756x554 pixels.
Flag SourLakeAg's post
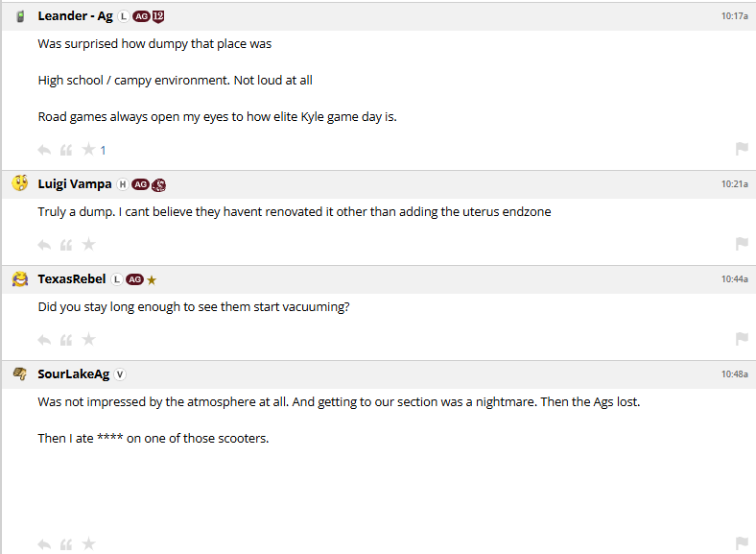click(x=742, y=543)
